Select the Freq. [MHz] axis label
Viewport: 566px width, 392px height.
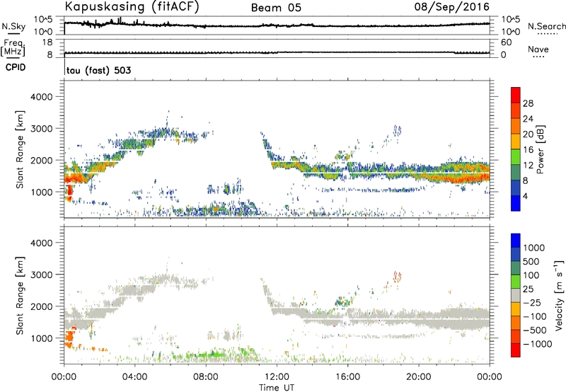tap(13, 47)
